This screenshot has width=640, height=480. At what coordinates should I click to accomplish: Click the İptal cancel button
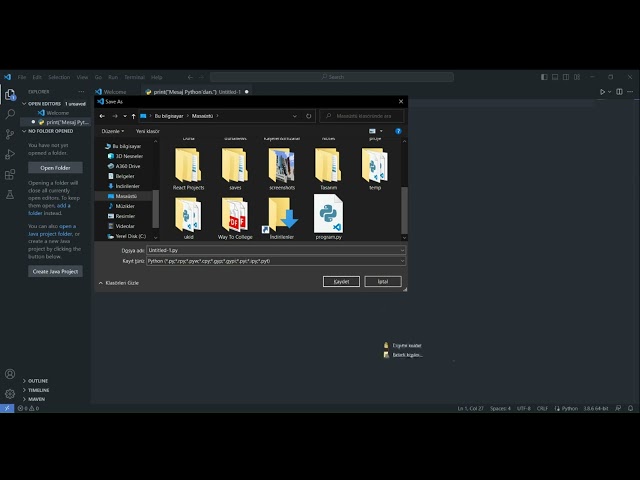383,282
